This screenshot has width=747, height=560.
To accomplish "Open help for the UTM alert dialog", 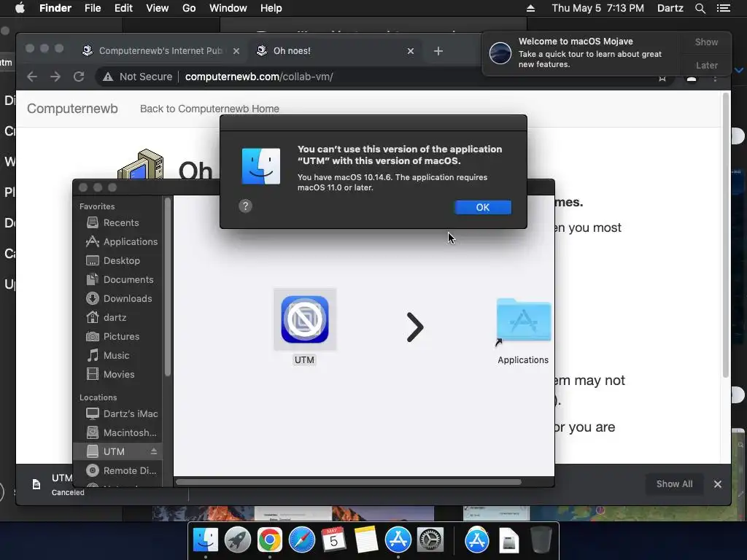I will [x=245, y=206].
